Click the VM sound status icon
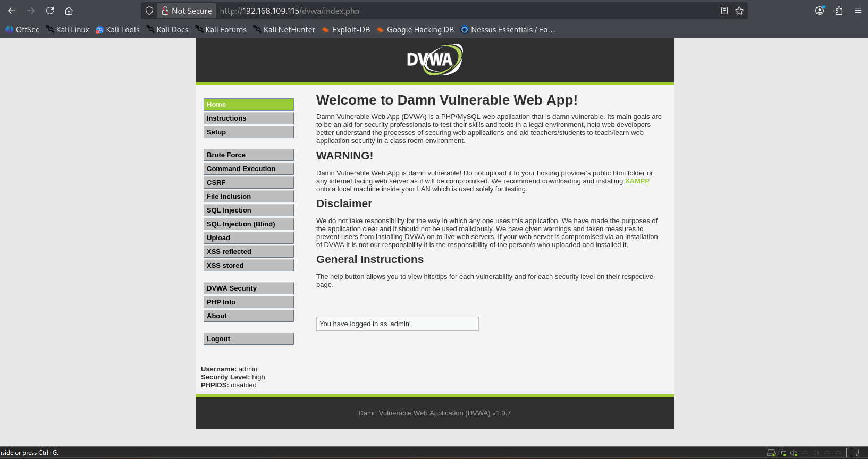The image size is (868, 459). pos(794,453)
